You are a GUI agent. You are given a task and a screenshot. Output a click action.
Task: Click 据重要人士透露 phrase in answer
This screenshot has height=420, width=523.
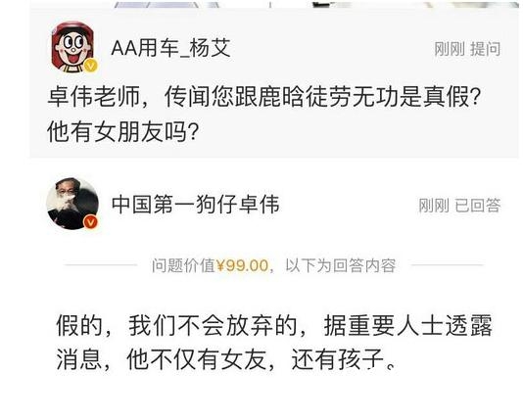click(408, 325)
